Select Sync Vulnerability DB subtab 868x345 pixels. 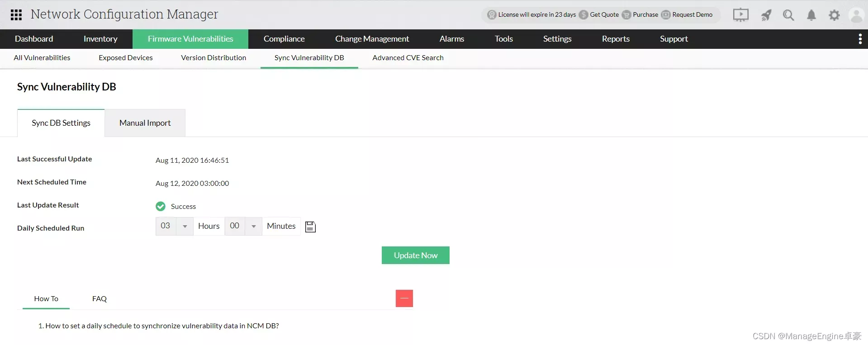coord(309,58)
